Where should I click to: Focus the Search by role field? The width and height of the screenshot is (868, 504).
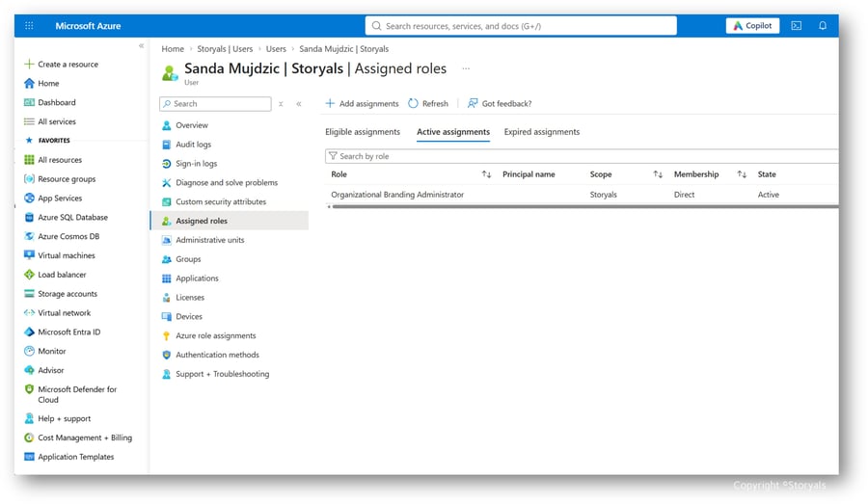(x=582, y=156)
